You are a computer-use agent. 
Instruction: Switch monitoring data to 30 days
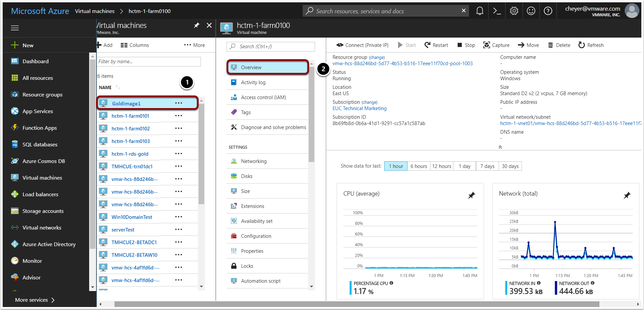(x=510, y=166)
